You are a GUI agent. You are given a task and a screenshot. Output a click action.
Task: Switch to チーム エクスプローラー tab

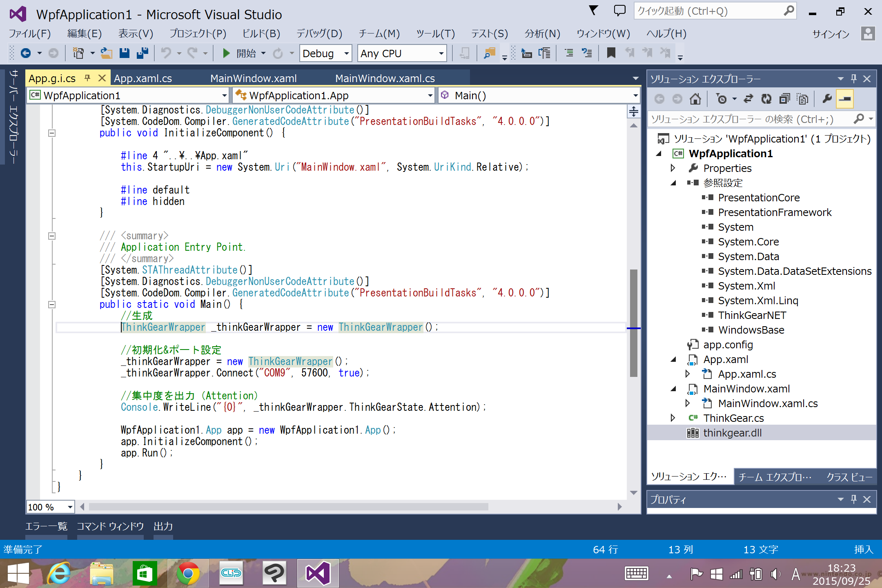click(775, 477)
